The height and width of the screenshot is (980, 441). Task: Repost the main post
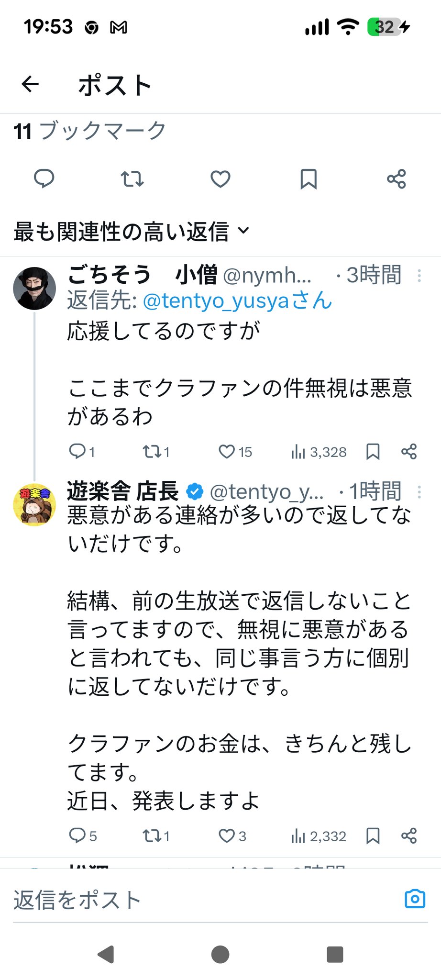pyautogui.click(x=132, y=179)
